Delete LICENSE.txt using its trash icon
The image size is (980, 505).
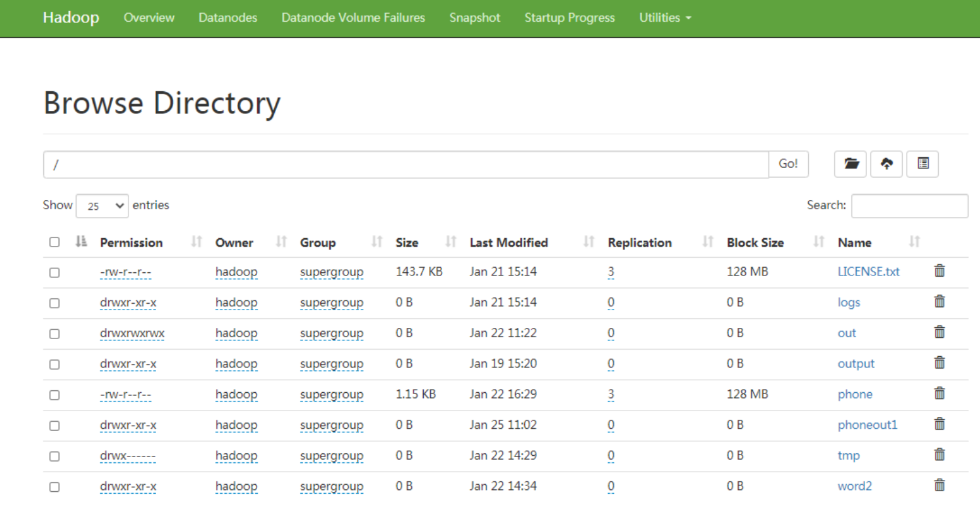pos(939,271)
